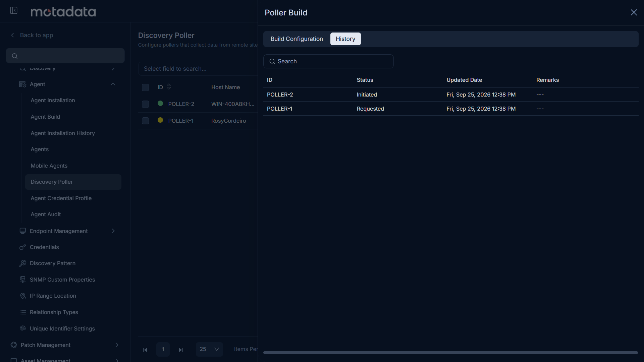Click the Agent section icon
The height and width of the screenshot is (362, 644).
(x=22, y=84)
